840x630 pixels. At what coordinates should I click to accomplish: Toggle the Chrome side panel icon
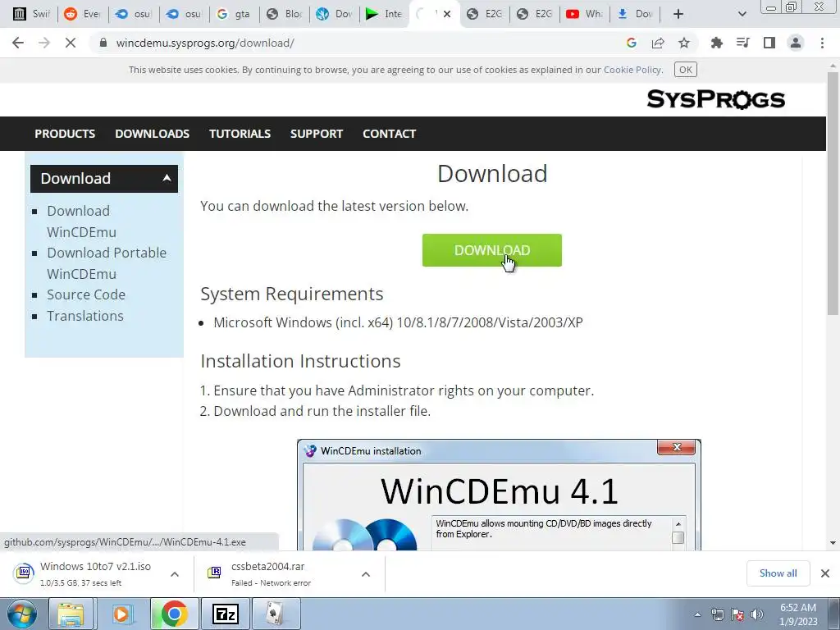point(769,43)
